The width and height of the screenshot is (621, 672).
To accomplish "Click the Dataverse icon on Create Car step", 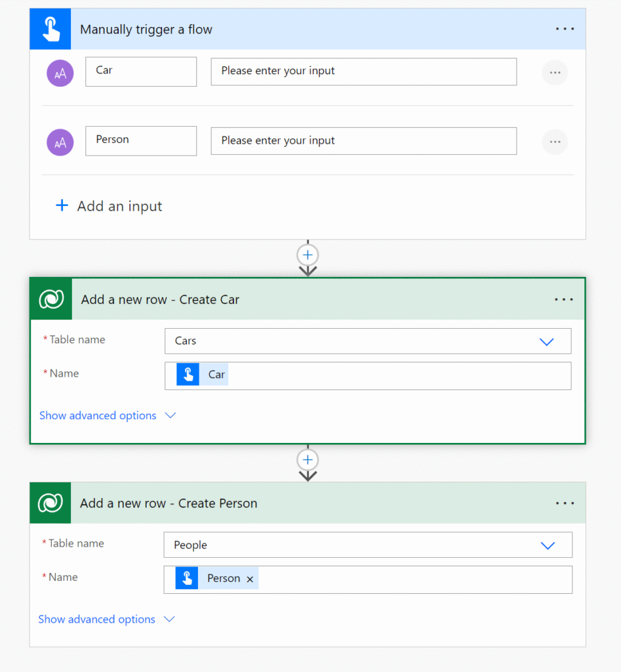I will tap(51, 299).
